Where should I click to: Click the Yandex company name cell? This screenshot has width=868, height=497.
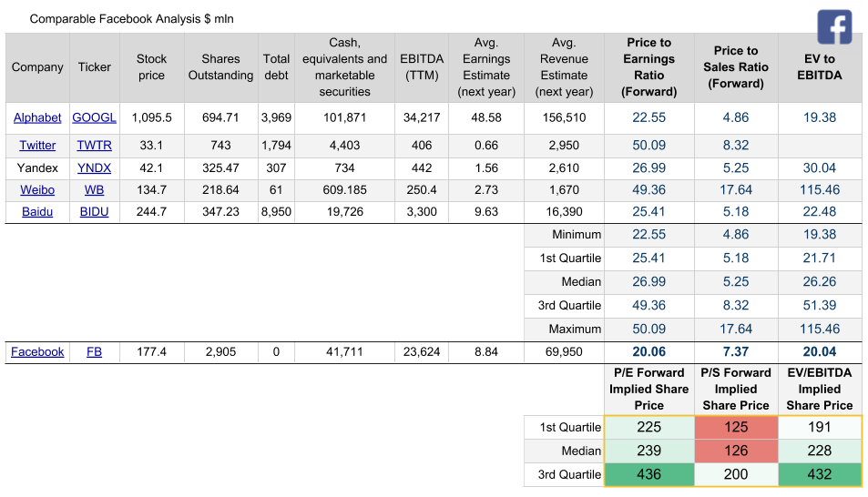[x=37, y=167]
